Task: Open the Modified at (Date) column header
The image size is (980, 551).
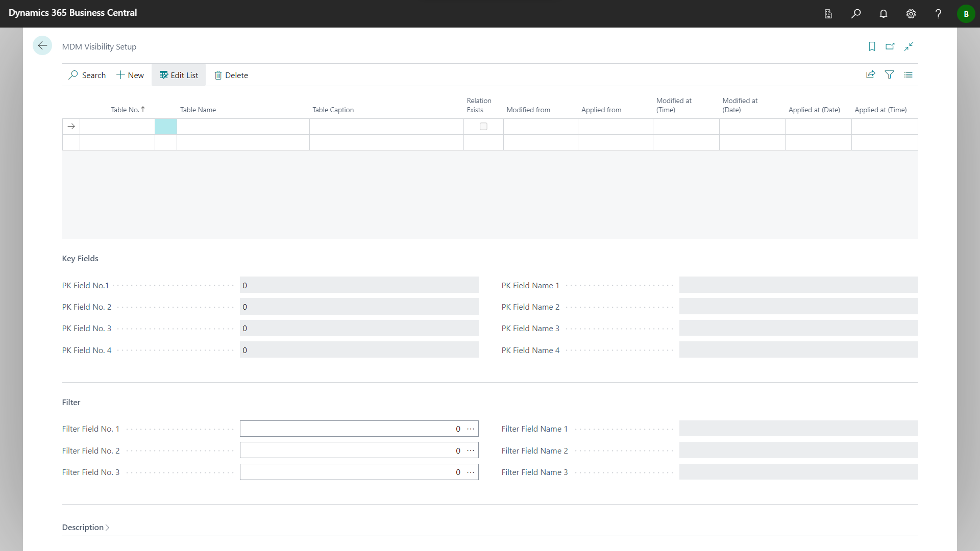Action: tap(740, 105)
